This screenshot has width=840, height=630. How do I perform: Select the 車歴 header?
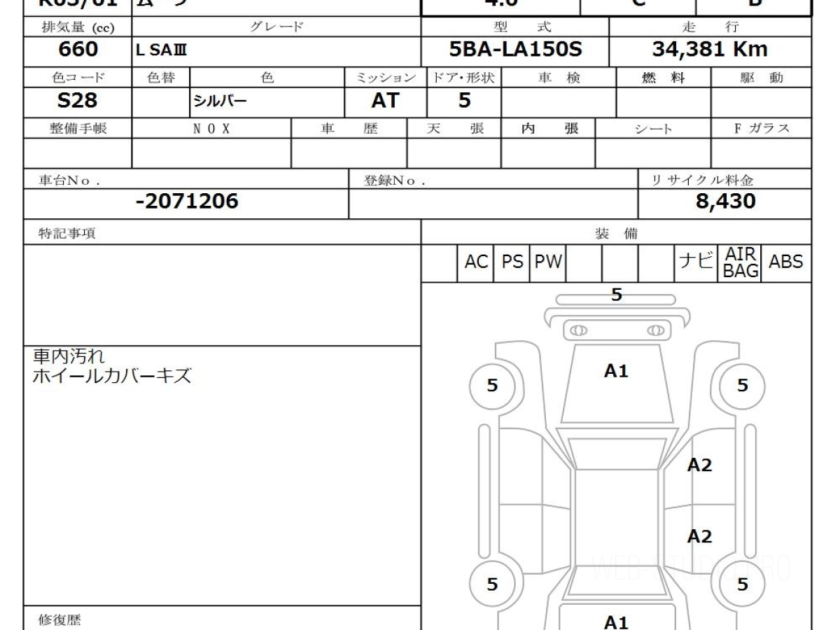[x=349, y=128]
